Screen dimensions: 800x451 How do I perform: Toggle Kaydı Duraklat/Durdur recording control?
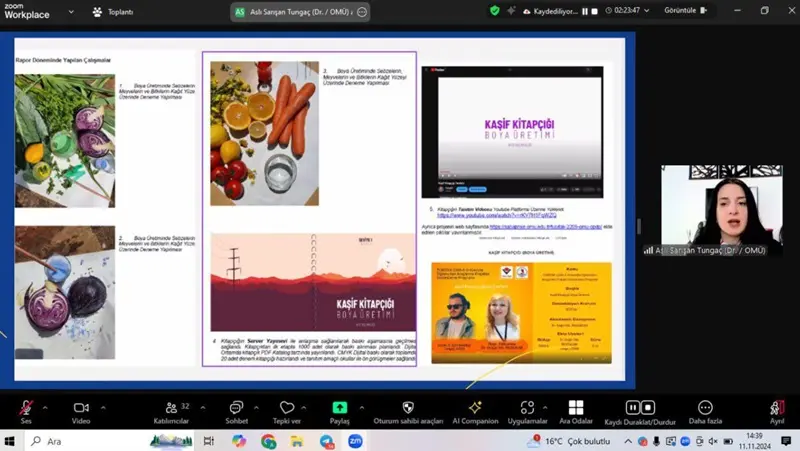(x=640, y=409)
